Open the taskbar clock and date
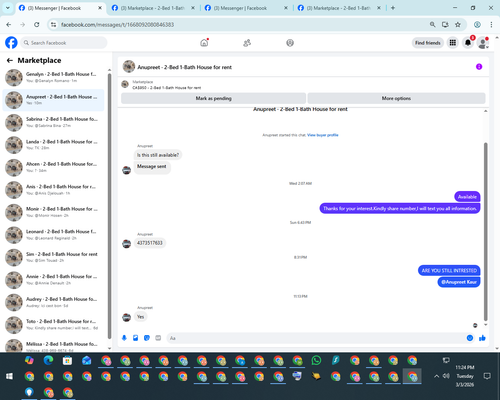Viewport: 500px width, 400px height. pyautogui.click(x=465, y=376)
